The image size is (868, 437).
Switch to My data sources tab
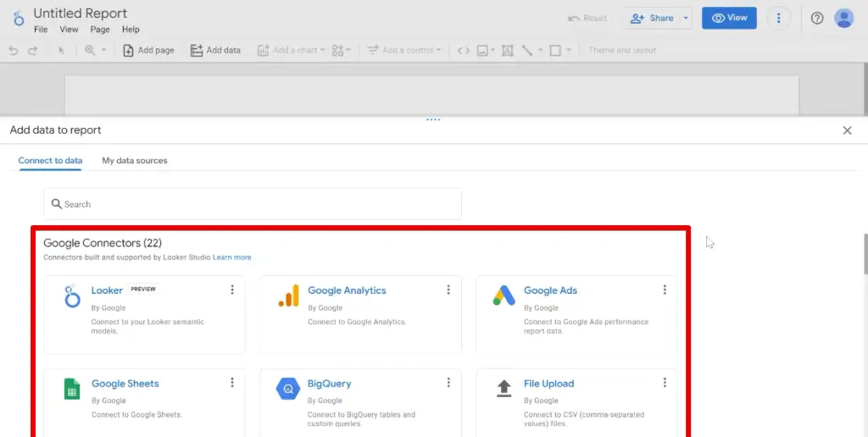coord(135,160)
